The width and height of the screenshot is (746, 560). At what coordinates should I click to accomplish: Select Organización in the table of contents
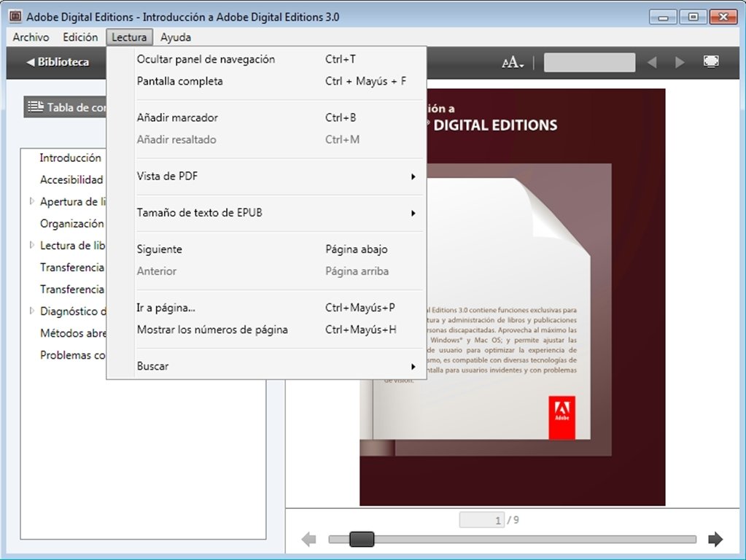72,224
